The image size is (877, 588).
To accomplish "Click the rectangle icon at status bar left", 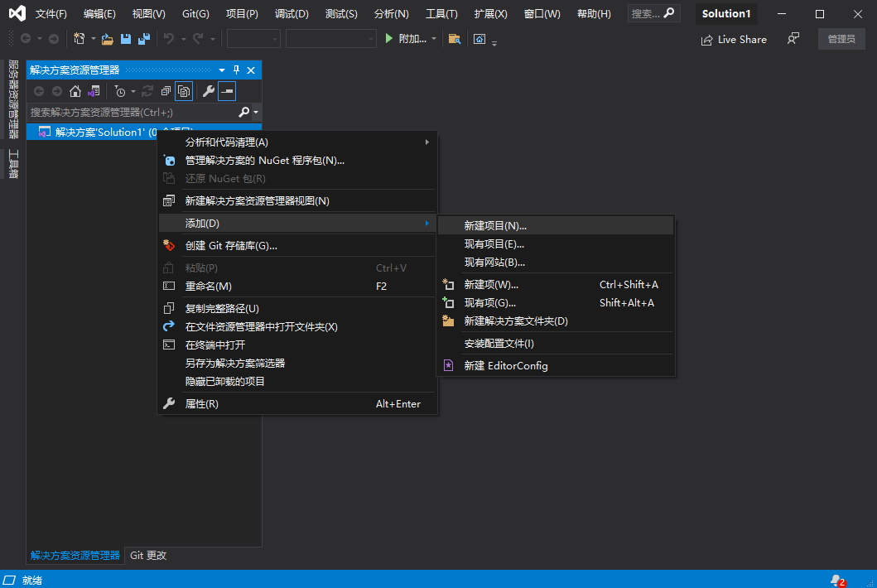I will [x=9, y=581].
